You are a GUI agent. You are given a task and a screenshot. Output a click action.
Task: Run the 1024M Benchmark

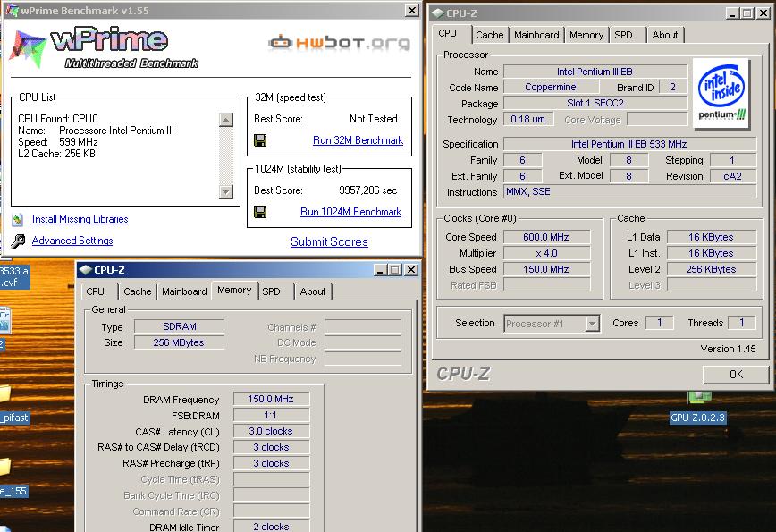click(x=350, y=212)
